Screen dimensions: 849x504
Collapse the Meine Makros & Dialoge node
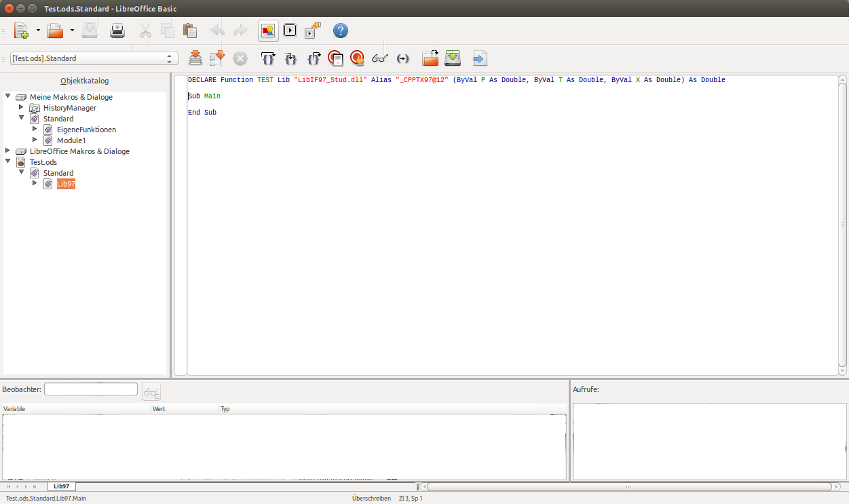pyautogui.click(x=8, y=96)
